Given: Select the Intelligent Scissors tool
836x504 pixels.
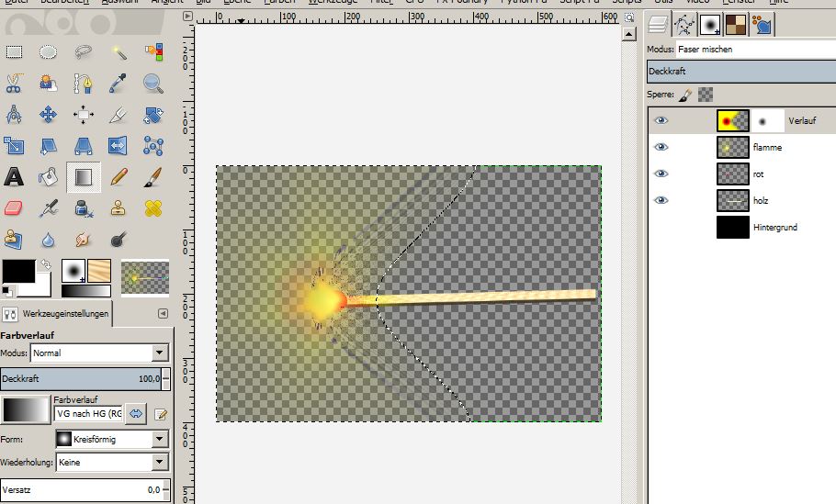Looking at the screenshot, I should [14, 84].
